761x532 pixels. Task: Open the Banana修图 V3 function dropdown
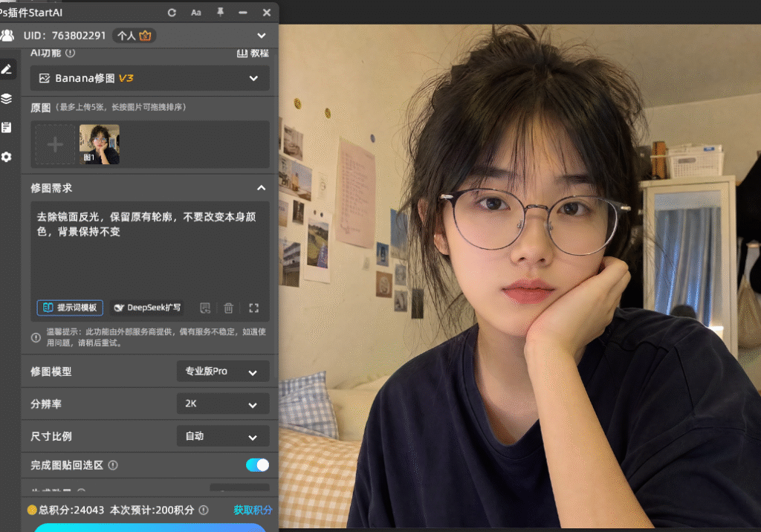[x=150, y=78]
